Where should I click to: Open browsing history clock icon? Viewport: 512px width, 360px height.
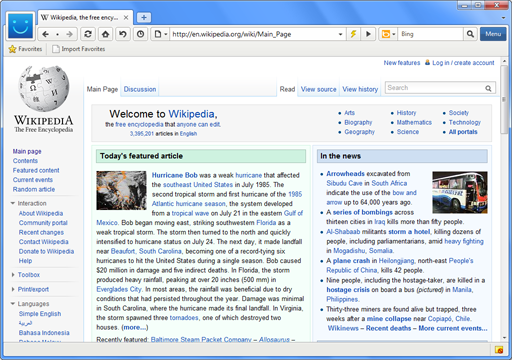point(140,34)
